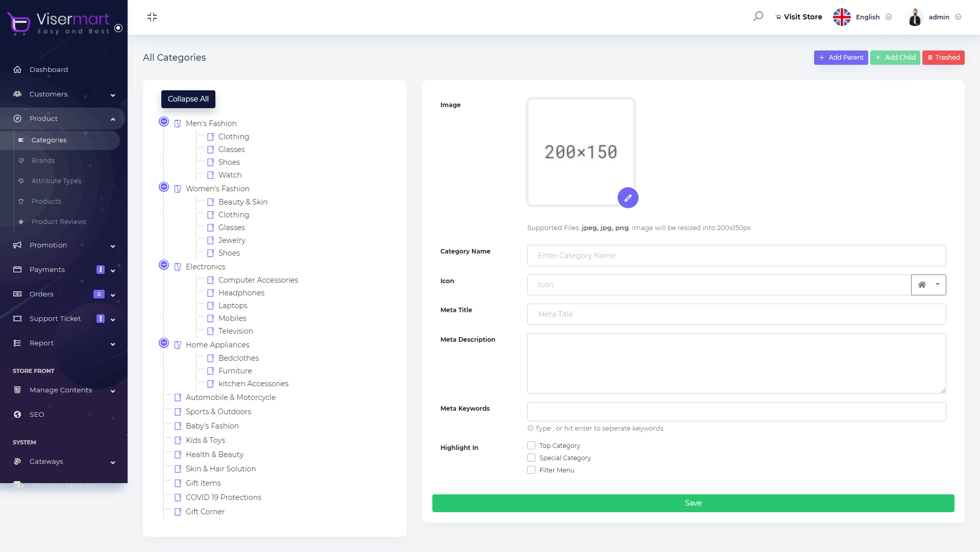Enable the Special Category checkbox
The image size is (980, 552).
tap(531, 457)
